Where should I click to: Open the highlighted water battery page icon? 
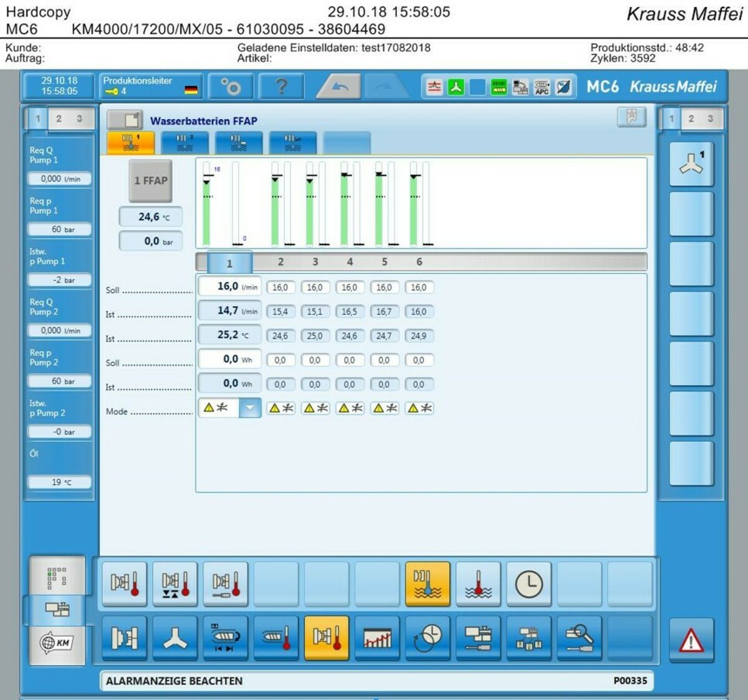click(x=427, y=583)
